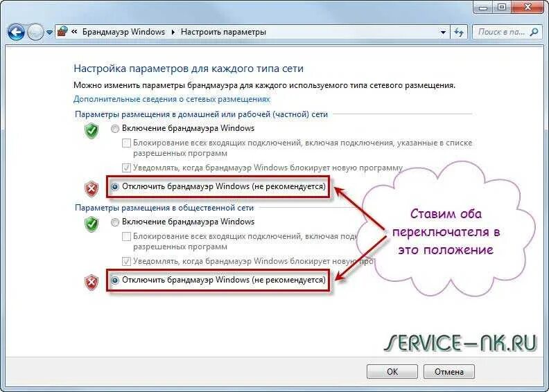Image resolution: width=549 pixels, height=392 pixels.
Task: Click the firewall icon in address bar
Action: click(x=62, y=31)
